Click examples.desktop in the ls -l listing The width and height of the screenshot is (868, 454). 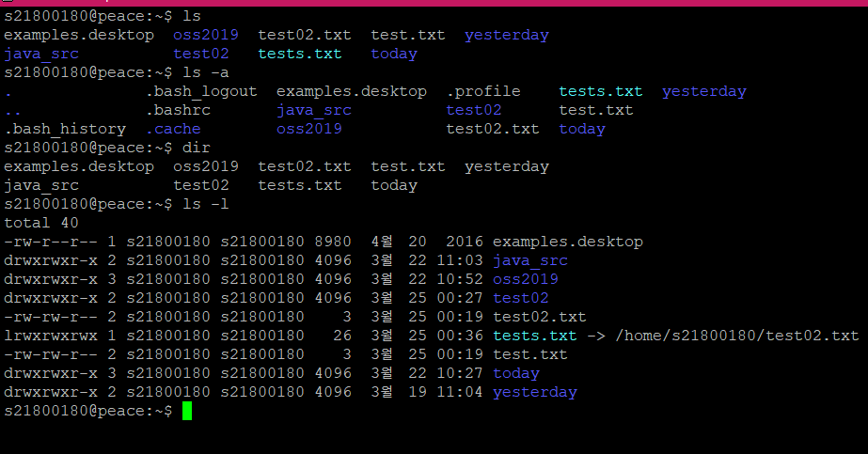pyautogui.click(x=567, y=242)
